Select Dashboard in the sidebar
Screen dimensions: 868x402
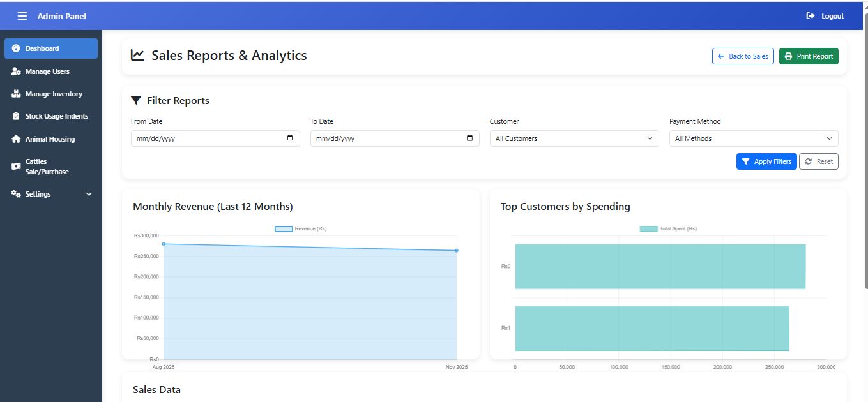point(51,48)
